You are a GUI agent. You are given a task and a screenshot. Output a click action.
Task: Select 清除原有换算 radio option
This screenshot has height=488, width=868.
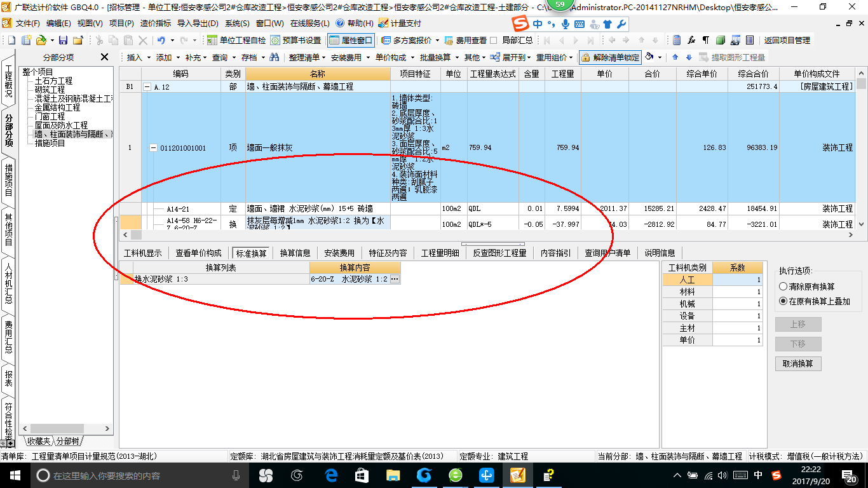783,287
